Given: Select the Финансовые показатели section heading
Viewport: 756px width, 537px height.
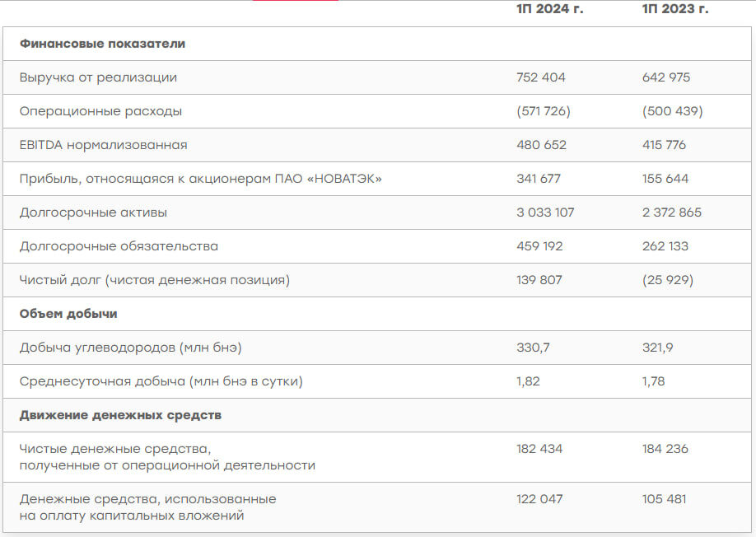Looking at the screenshot, I should [x=102, y=44].
